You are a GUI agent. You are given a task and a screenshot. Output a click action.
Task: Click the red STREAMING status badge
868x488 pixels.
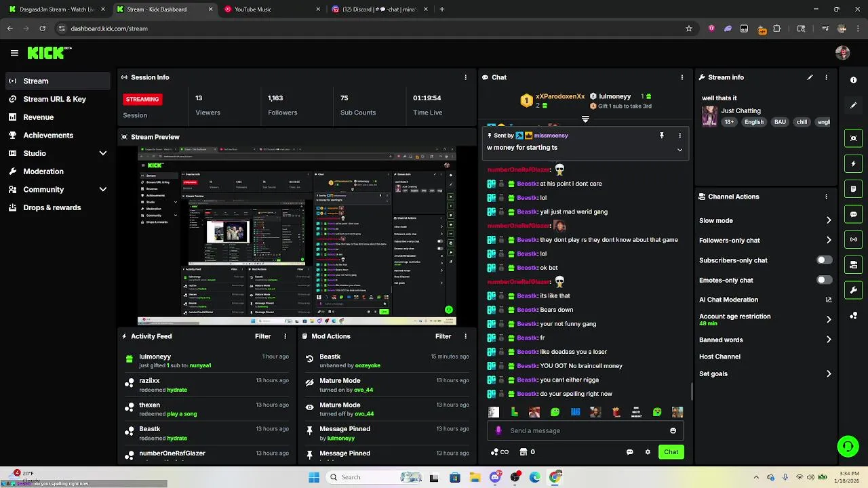(x=142, y=99)
